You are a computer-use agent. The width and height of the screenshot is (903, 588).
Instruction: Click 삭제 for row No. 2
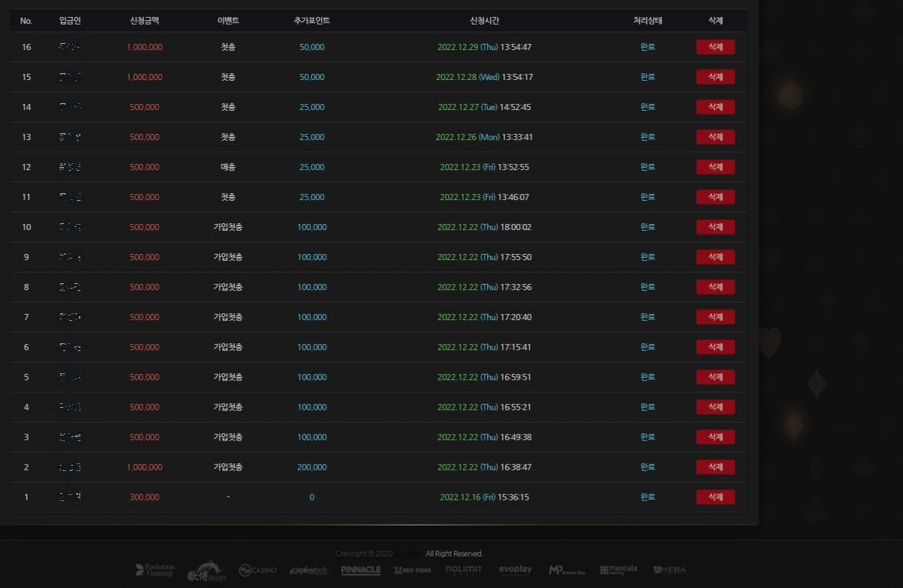click(715, 467)
